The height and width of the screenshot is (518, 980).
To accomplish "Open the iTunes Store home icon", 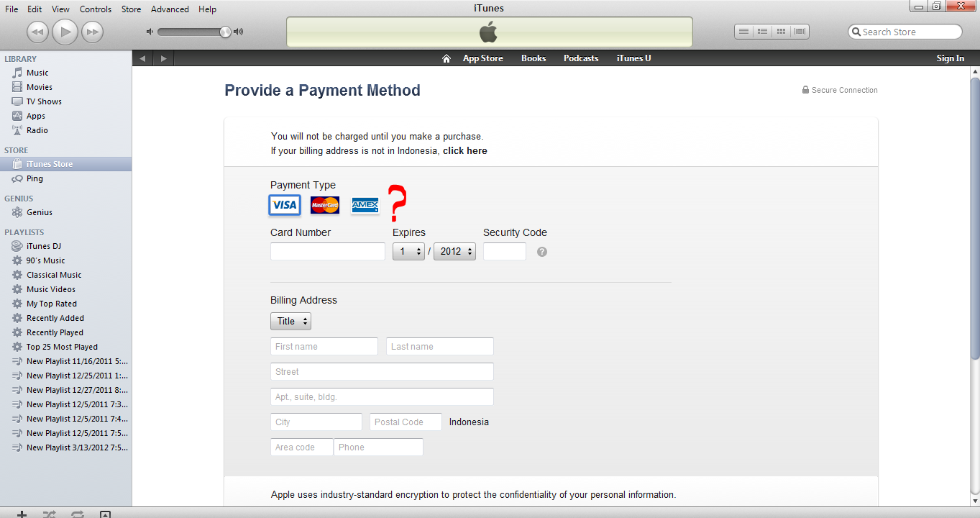I will 446,58.
